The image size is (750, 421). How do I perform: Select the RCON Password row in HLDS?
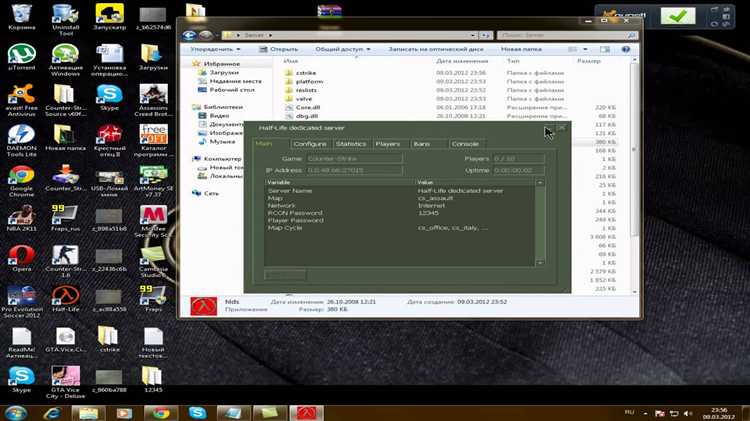pyautogui.click(x=400, y=213)
